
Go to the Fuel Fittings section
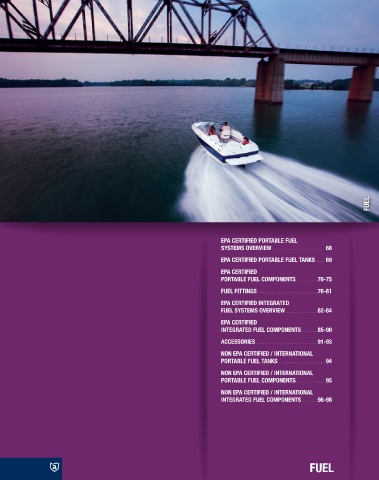pyautogui.click(x=276, y=291)
